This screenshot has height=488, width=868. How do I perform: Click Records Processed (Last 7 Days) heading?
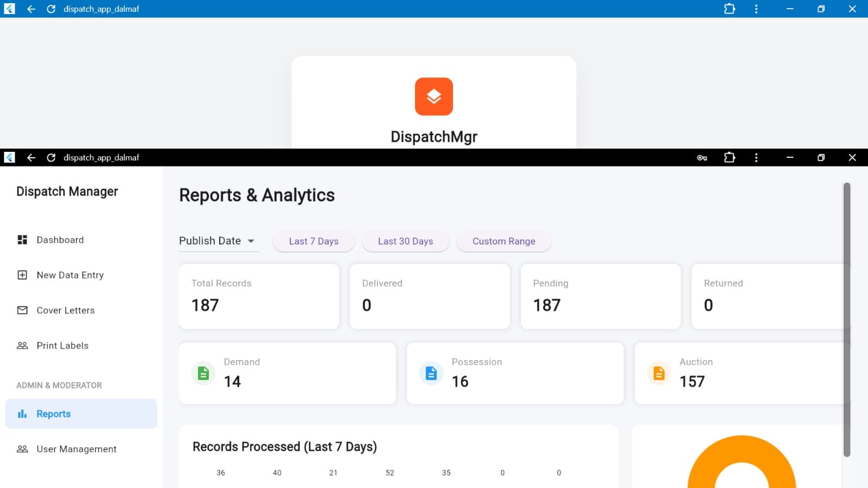[285, 447]
